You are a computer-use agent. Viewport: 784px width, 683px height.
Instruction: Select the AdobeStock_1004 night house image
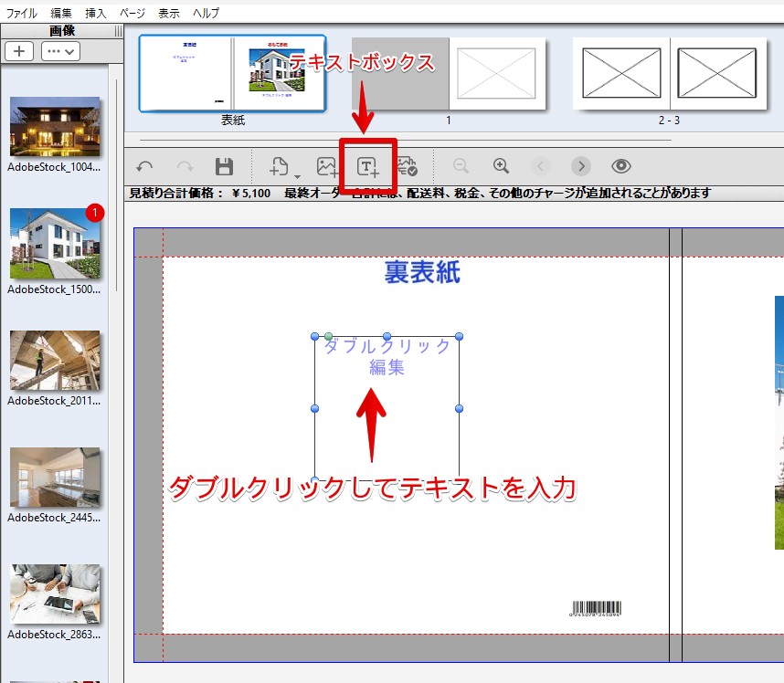(55, 127)
